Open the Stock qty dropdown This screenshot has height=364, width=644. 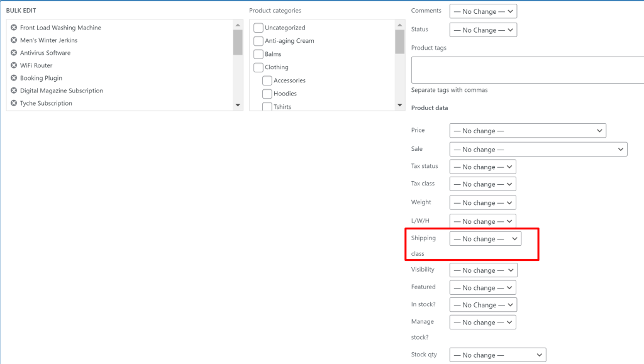coord(498,355)
